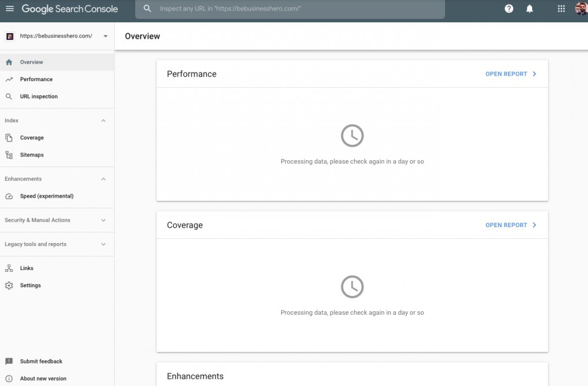Open the user account avatar
Image resolution: width=588 pixels, height=386 pixels.
click(x=582, y=8)
